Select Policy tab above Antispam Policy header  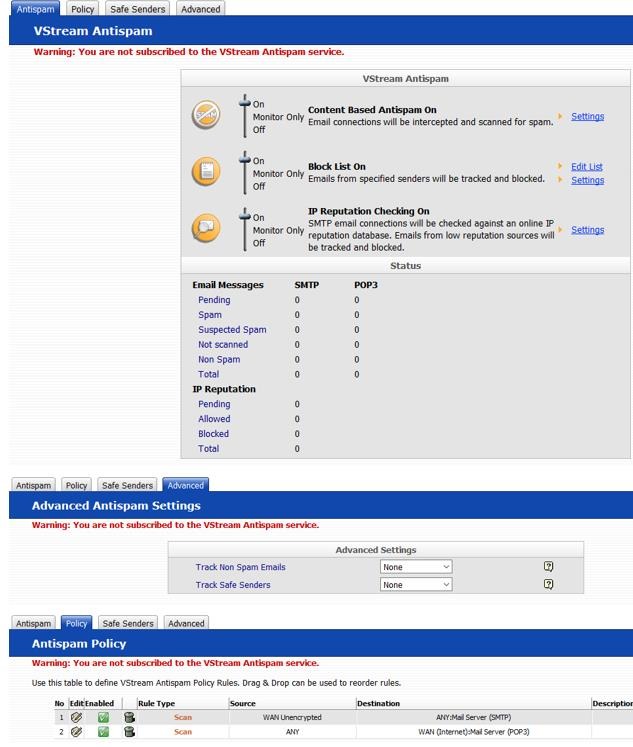coord(76,623)
